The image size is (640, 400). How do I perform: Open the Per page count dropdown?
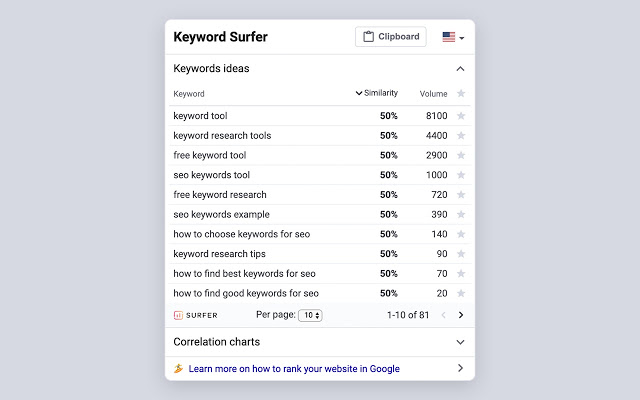point(310,315)
